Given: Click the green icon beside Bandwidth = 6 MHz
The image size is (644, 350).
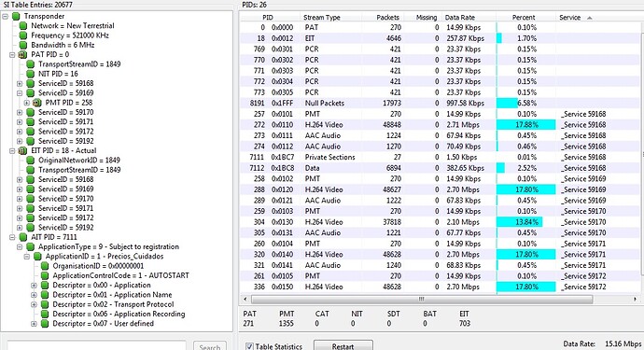Looking at the screenshot, I should [x=23, y=45].
